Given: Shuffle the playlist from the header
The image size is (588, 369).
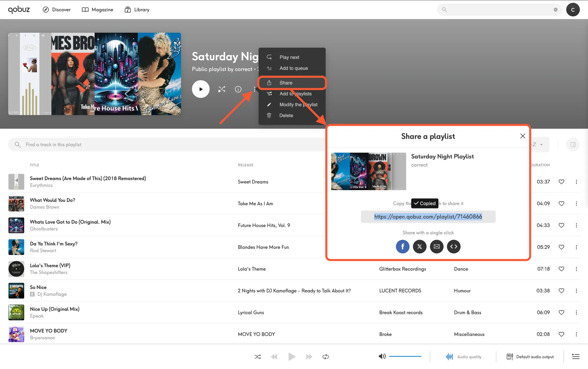Looking at the screenshot, I should tap(222, 89).
